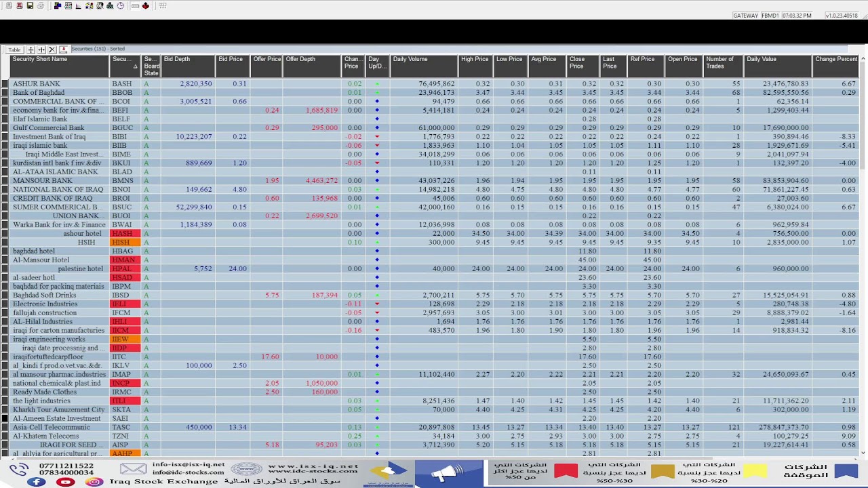Screen dimensions: 868x488
Task: Click the Change Percent column header
Action: coord(836,66)
